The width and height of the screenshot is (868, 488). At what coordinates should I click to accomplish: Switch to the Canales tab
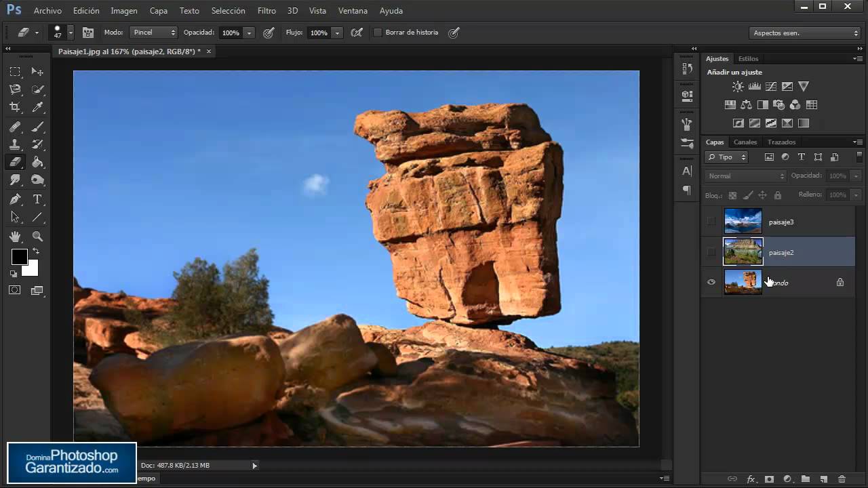pos(745,142)
